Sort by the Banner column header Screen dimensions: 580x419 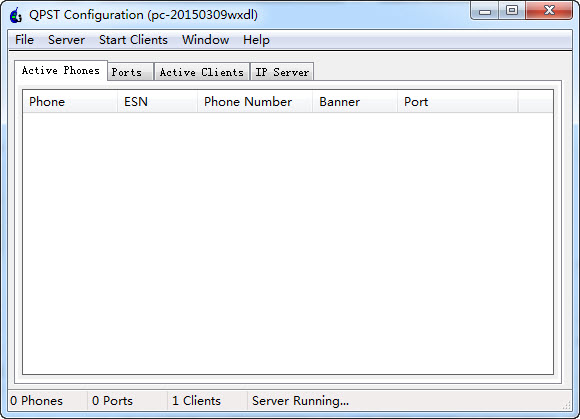355,101
